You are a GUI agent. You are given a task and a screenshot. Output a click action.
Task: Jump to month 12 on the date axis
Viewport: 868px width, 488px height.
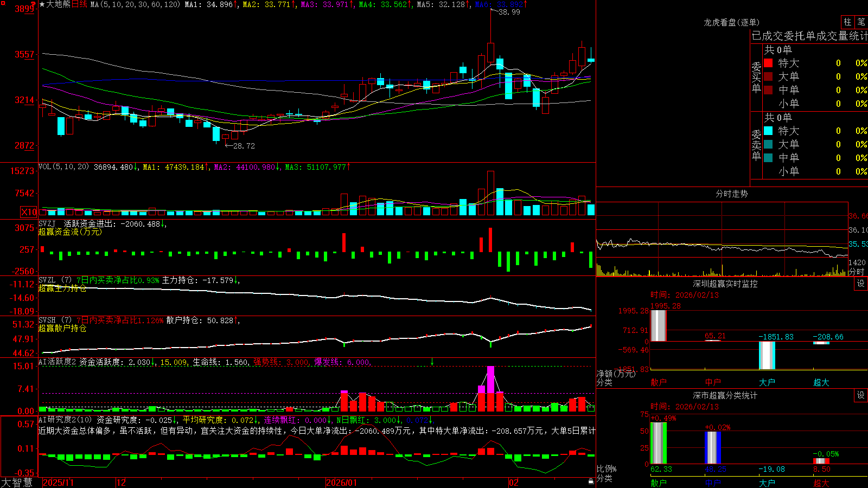click(x=122, y=483)
